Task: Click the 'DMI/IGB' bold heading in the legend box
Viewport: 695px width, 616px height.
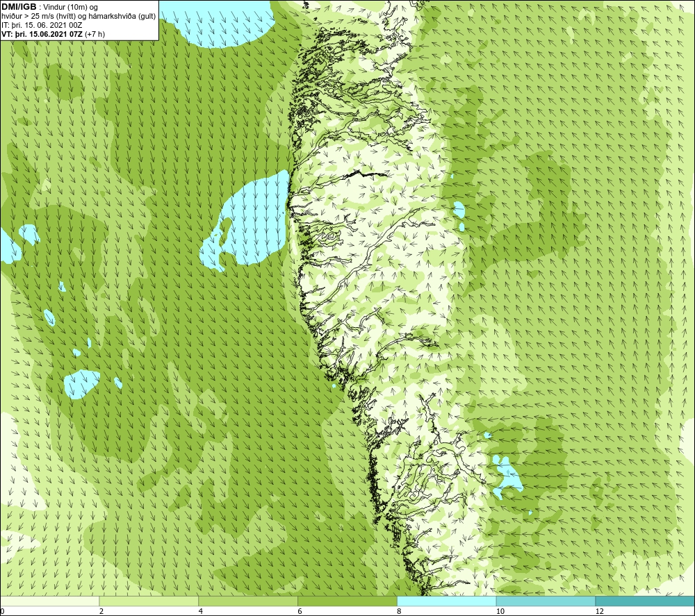Action: coord(19,7)
